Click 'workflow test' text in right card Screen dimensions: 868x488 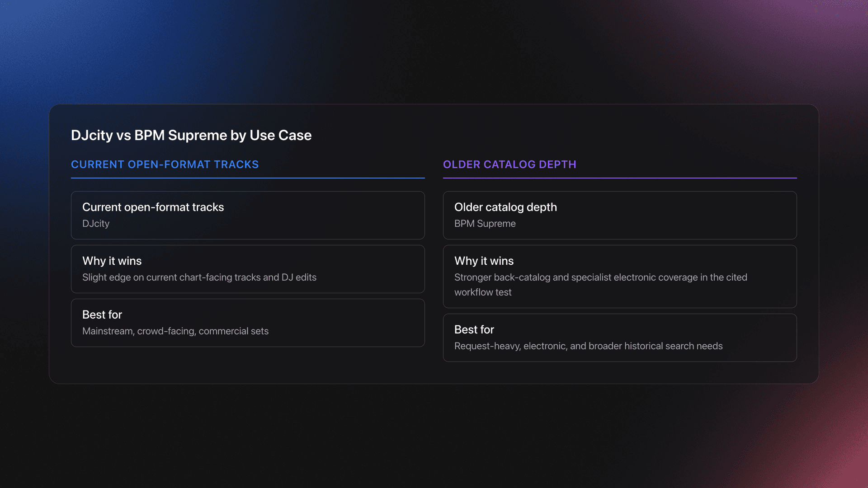coord(482,292)
